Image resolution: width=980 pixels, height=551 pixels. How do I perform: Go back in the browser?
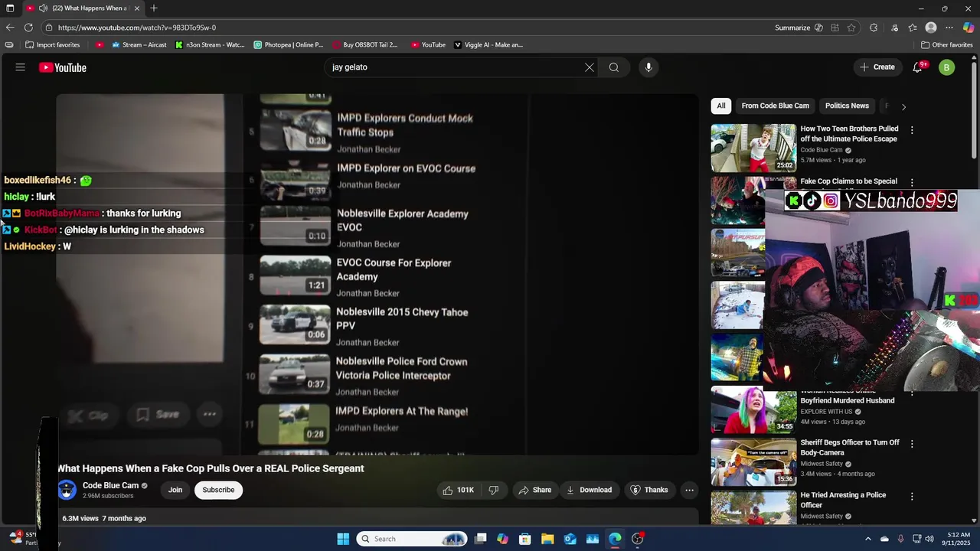(10, 28)
